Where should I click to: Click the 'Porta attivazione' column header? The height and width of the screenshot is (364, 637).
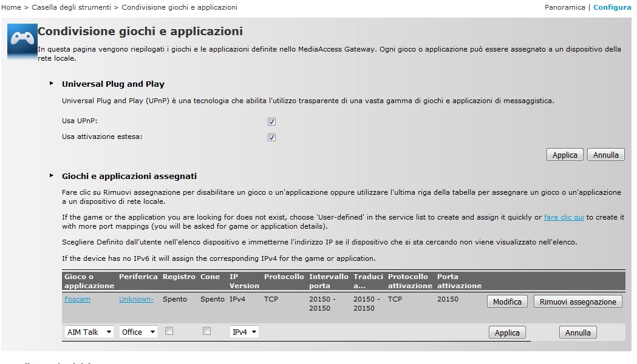click(x=459, y=281)
